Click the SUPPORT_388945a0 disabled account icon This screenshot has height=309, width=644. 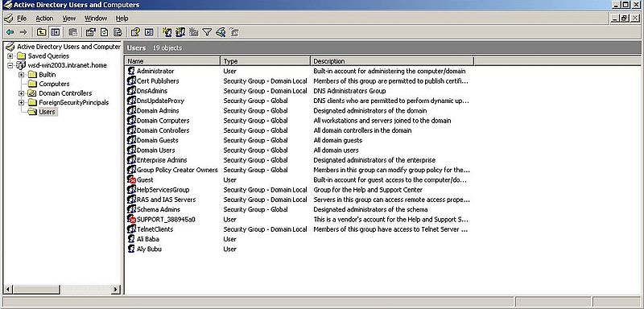pyautogui.click(x=131, y=219)
